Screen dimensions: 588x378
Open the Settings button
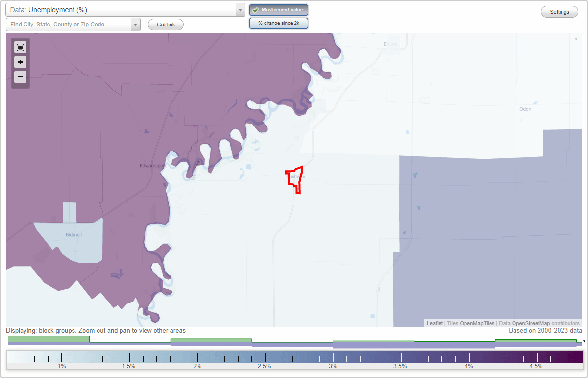(560, 12)
